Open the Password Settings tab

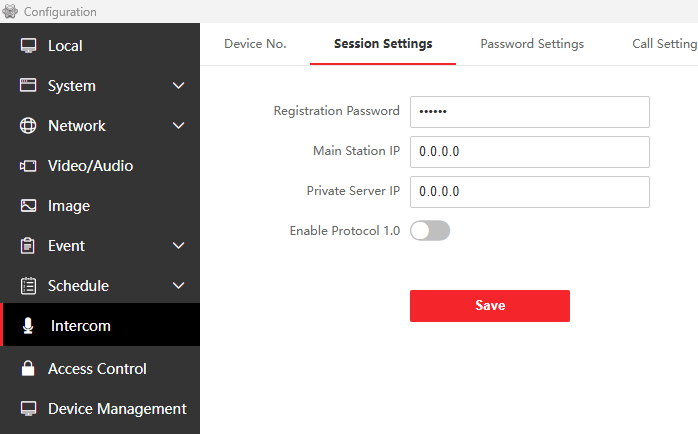point(532,44)
